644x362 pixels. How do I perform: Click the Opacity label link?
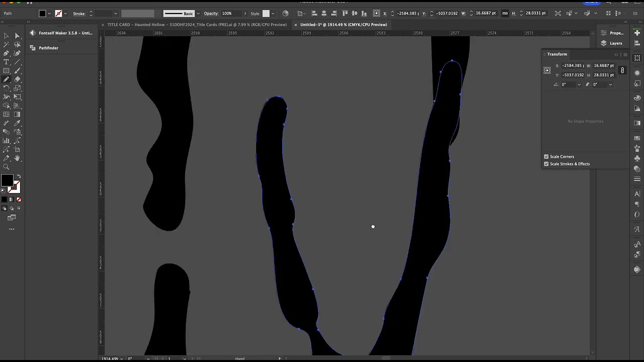(211, 14)
